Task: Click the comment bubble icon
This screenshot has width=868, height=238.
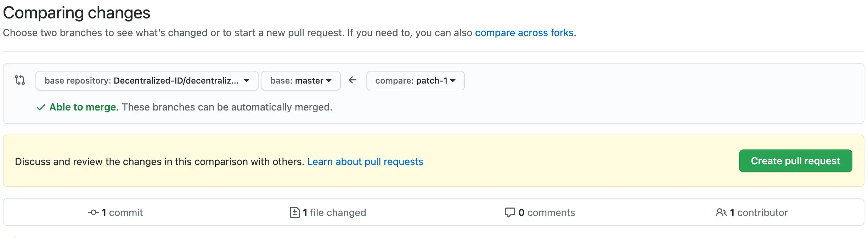Action: point(510,212)
